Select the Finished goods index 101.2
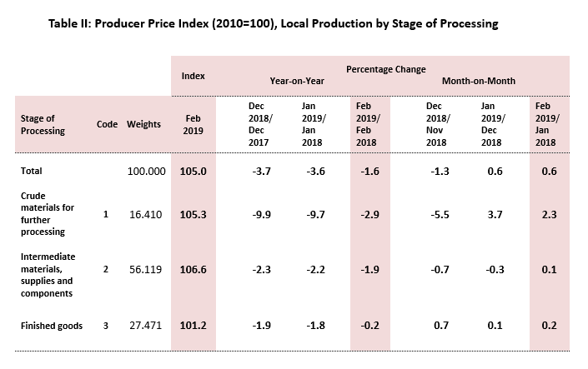The image size is (588, 369). click(x=193, y=326)
